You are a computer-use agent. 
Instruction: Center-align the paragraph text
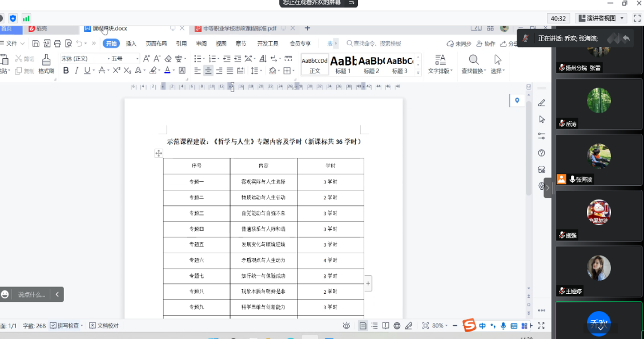pos(208,71)
